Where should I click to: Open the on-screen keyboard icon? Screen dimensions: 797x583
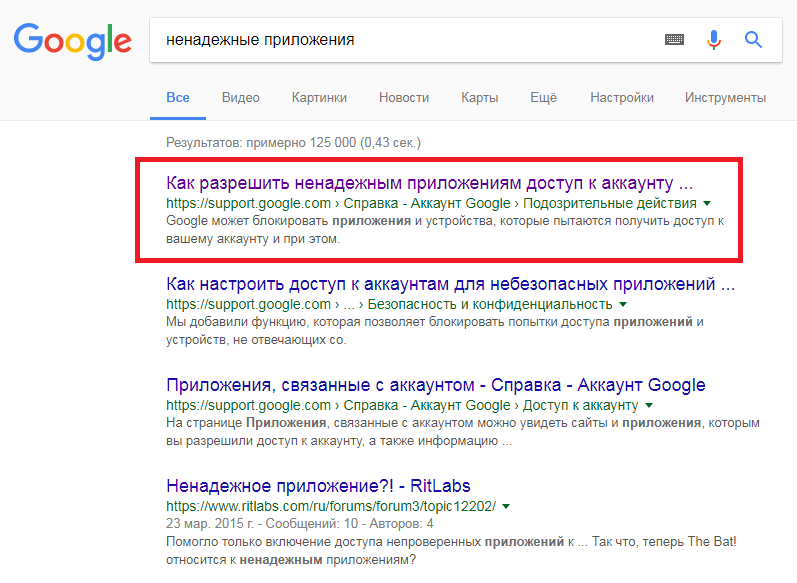click(674, 40)
